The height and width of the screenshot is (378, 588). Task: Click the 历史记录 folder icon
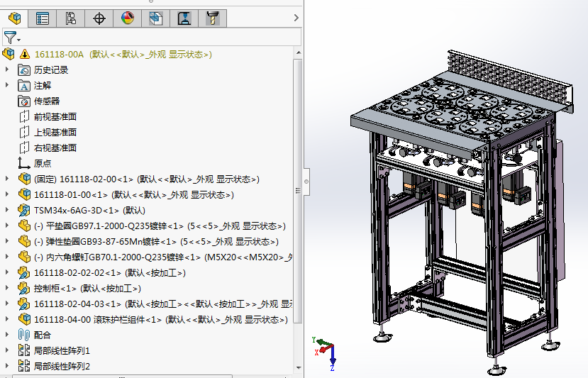[x=24, y=70]
